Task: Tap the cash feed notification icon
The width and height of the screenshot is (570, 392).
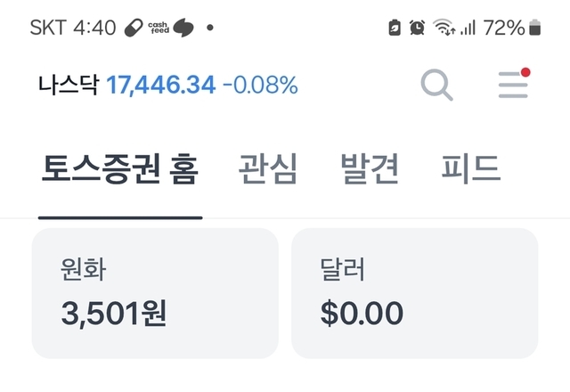Action: coord(159,28)
